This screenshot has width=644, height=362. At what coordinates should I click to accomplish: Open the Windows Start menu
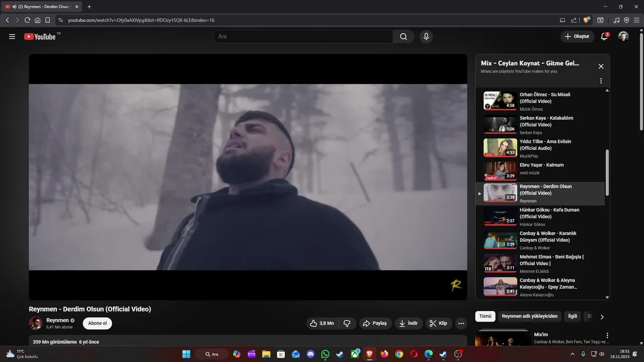pyautogui.click(x=186, y=354)
